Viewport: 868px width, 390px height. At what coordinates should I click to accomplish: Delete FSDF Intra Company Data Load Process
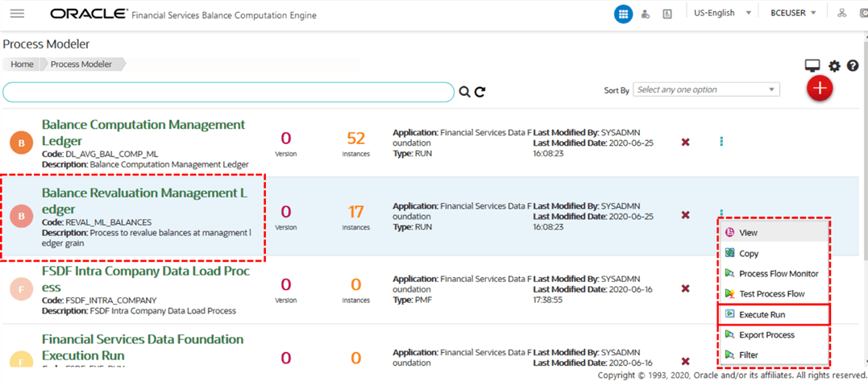tap(685, 288)
